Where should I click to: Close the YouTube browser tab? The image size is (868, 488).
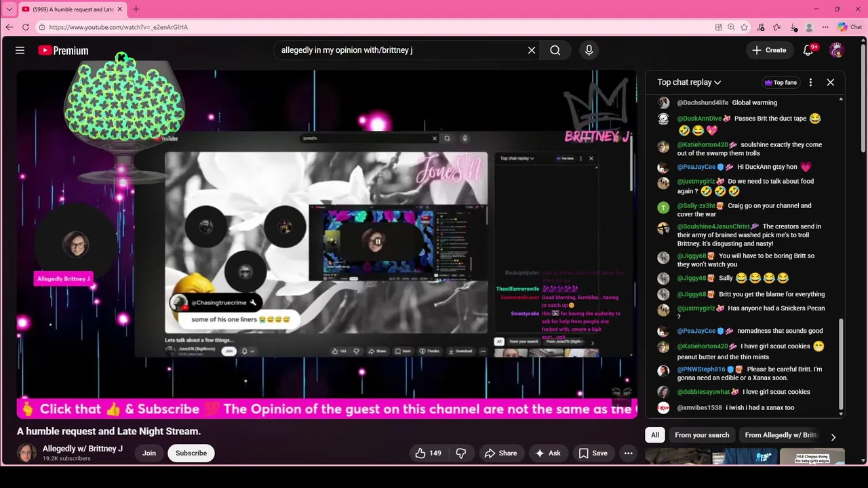tap(119, 9)
